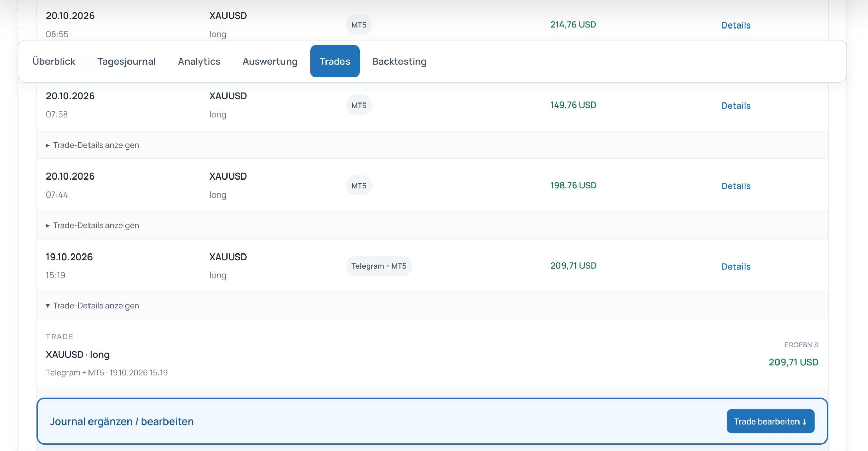Click the XAUUSD · long trade title
This screenshot has width=868, height=451.
click(78, 355)
